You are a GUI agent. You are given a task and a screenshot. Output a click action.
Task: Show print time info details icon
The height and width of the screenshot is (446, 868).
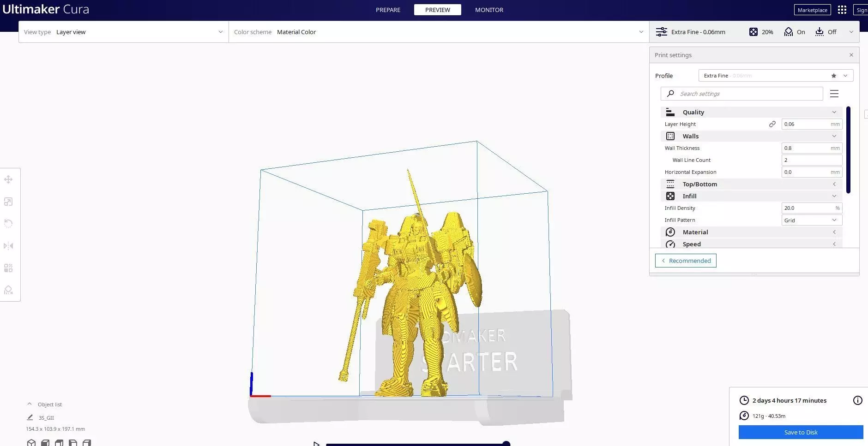(858, 400)
